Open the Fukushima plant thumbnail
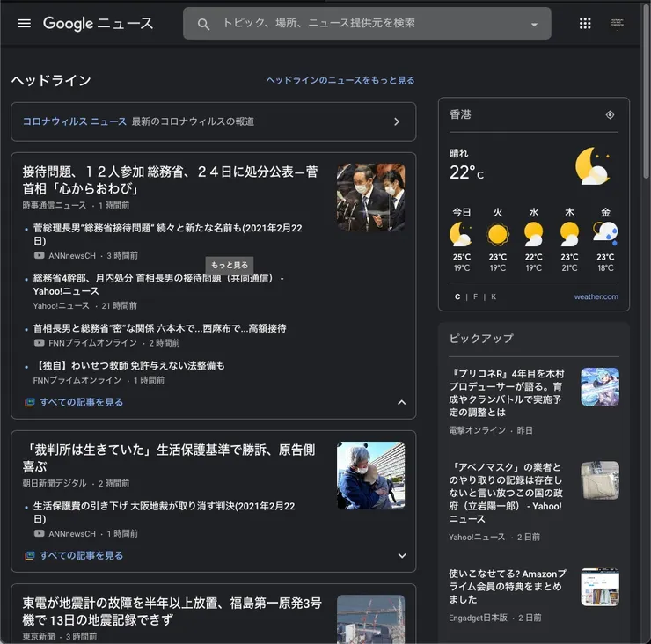Image resolution: width=651 pixels, height=644 pixels. click(x=370, y=619)
